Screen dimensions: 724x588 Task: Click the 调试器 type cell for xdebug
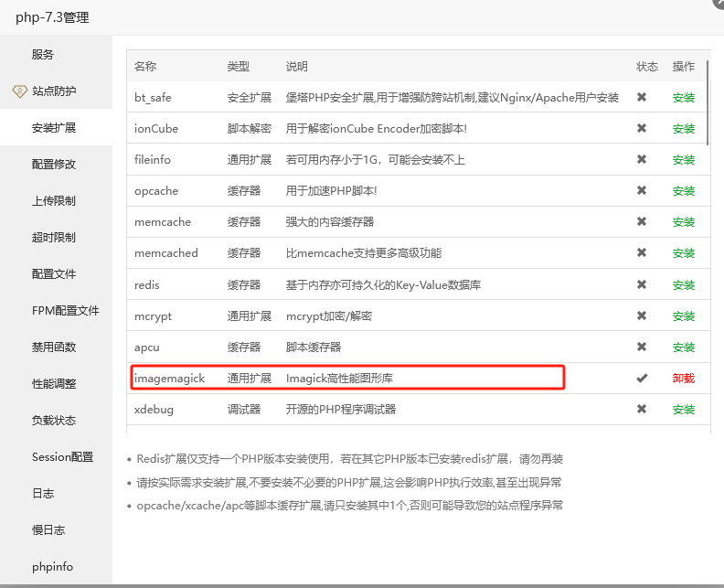[x=244, y=410]
